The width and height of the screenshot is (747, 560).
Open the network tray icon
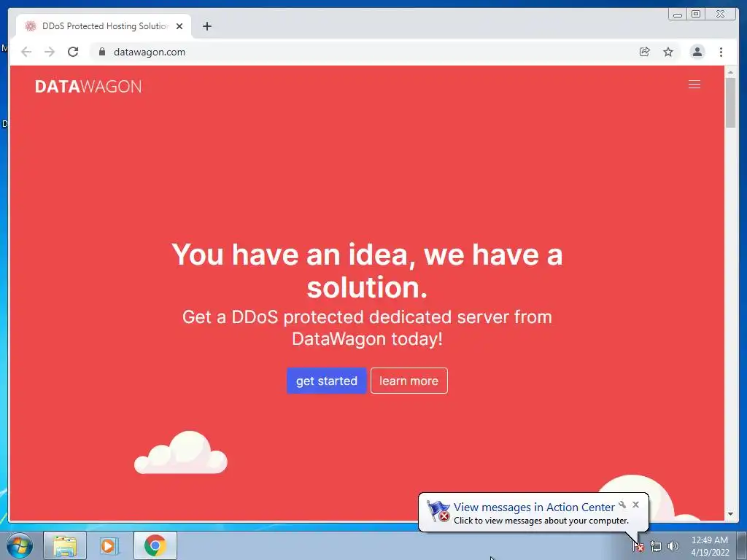click(x=656, y=547)
